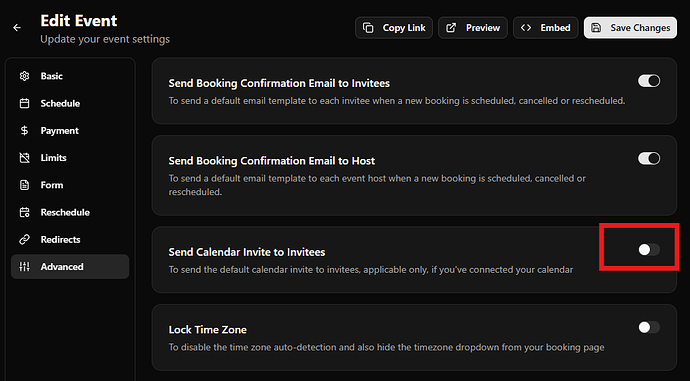Click the calendar-clock icon beside Reschedule
The image size is (690, 381).
(25, 212)
